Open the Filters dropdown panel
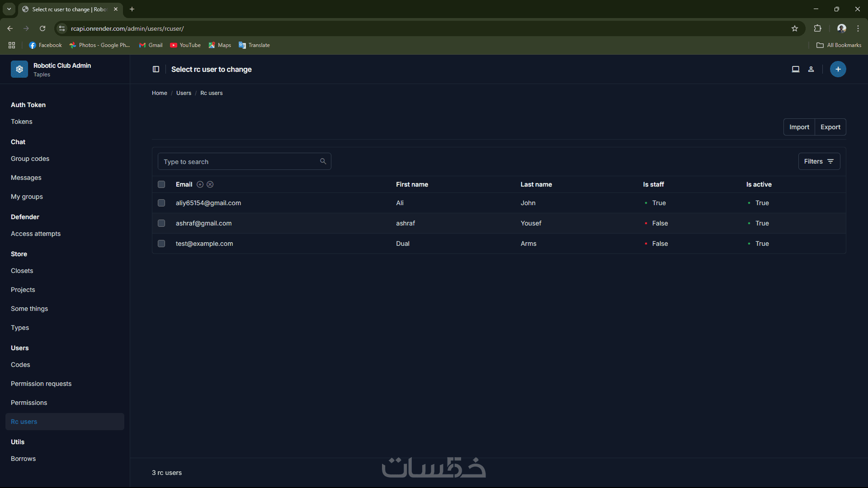 (819, 161)
